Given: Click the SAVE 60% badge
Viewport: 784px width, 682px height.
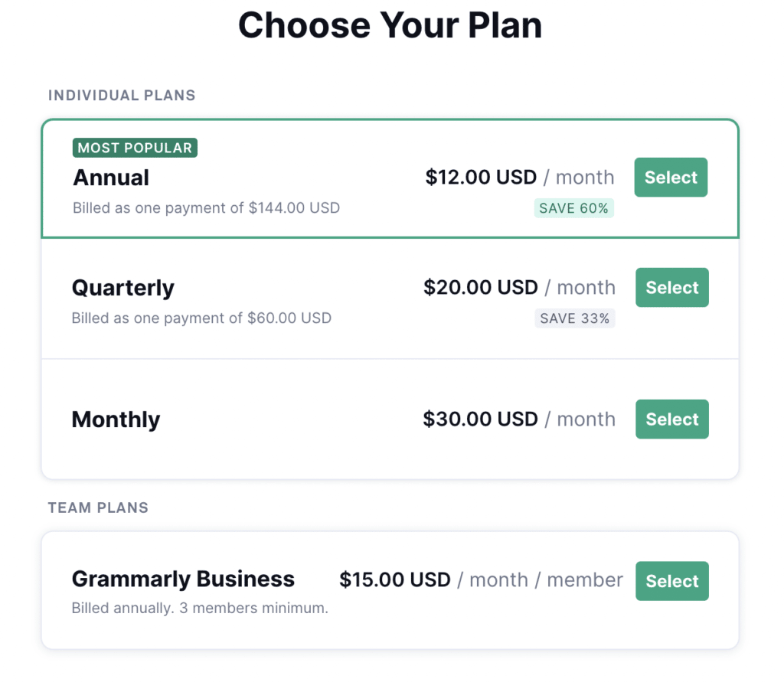Looking at the screenshot, I should tap(574, 208).
